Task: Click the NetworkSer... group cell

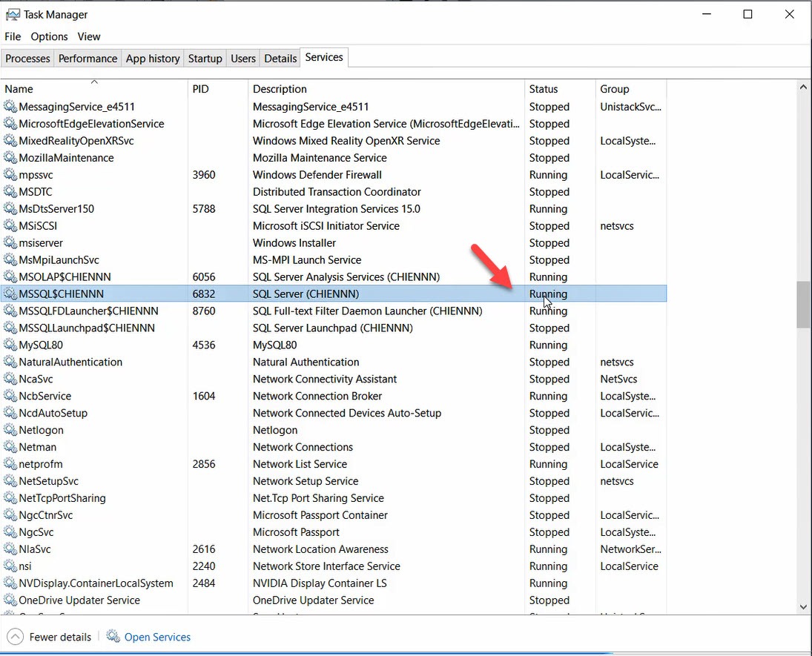Action: [631, 549]
